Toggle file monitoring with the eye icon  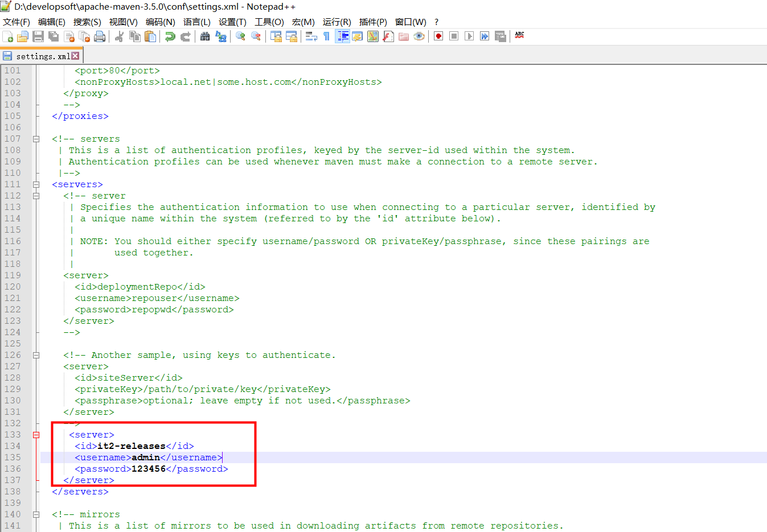[419, 36]
